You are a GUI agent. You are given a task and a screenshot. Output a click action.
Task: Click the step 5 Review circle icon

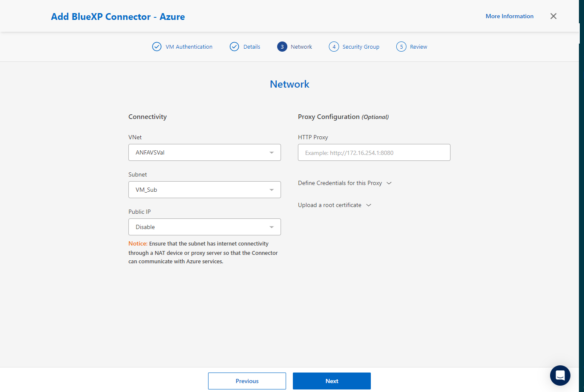point(401,47)
